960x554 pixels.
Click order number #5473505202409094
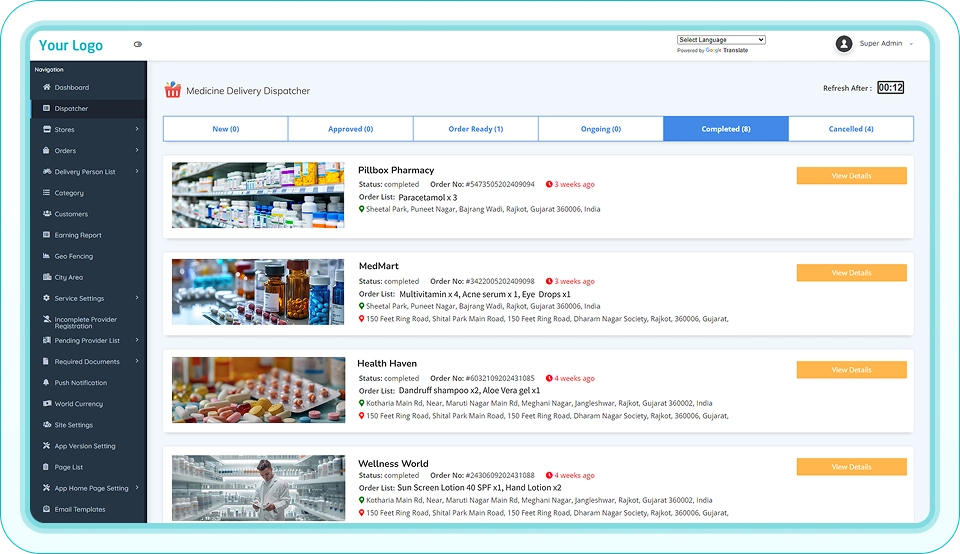point(500,184)
